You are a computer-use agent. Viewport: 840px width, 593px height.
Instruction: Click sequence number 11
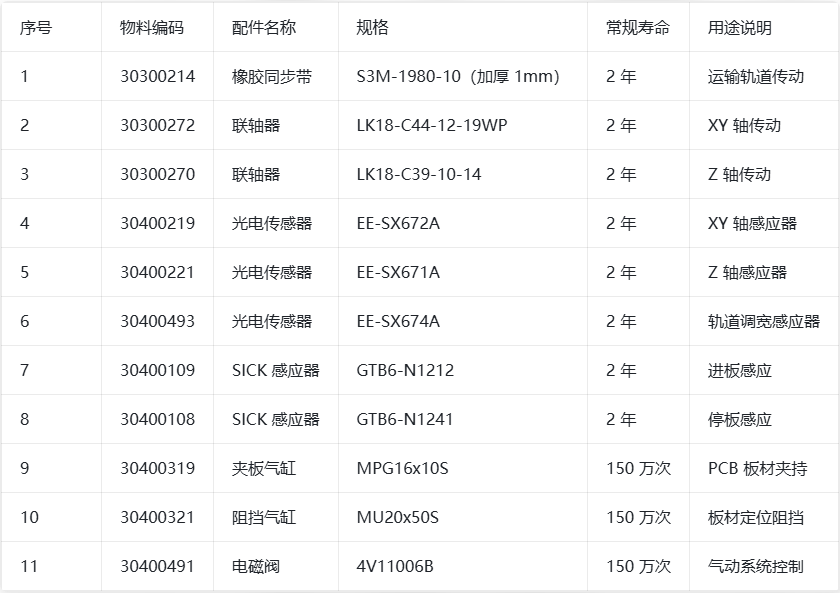pyautogui.click(x=29, y=567)
